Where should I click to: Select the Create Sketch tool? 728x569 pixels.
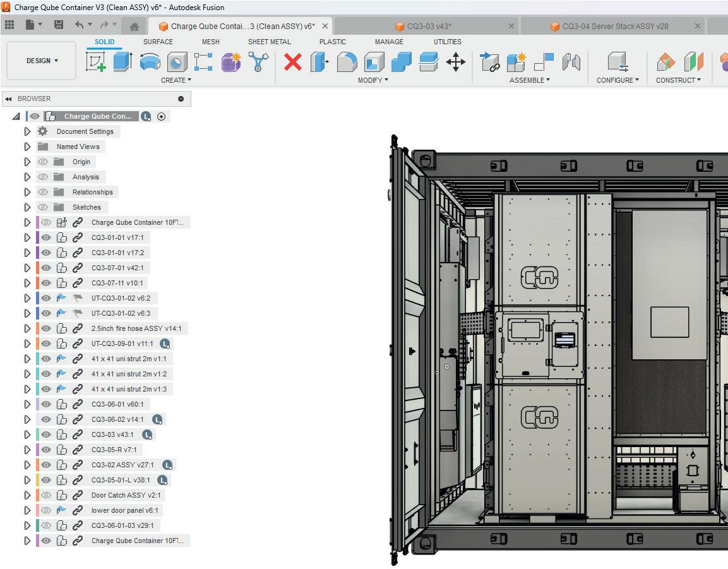[x=96, y=62]
